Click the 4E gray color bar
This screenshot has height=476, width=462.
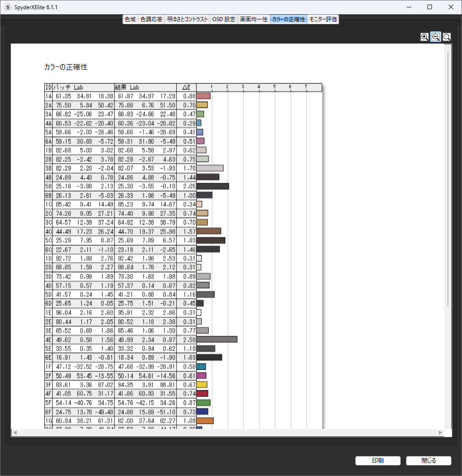tap(216, 339)
